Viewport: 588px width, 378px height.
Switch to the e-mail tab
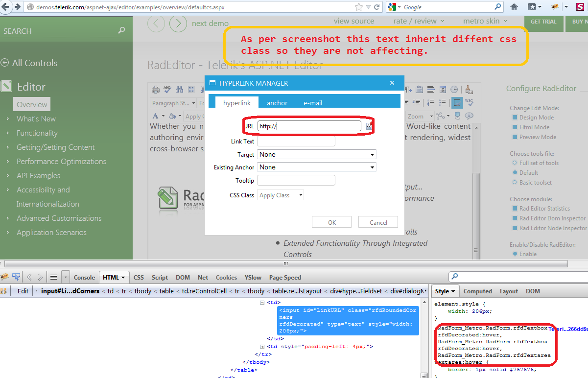pos(313,103)
